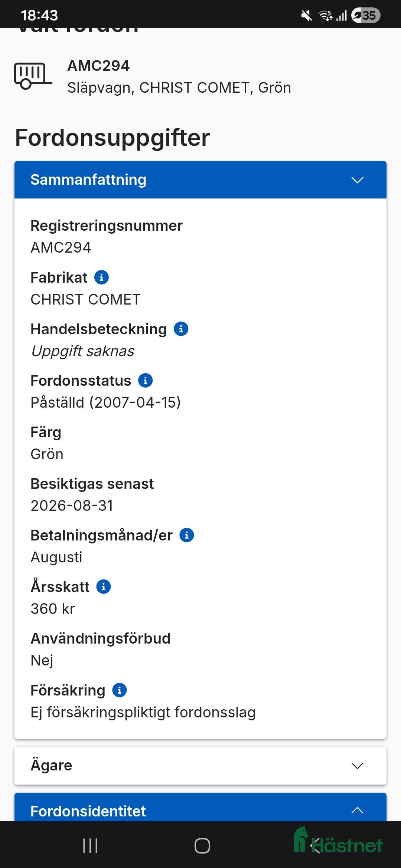Open the info icon next to Handelsbeteckning
The width and height of the screenshot is (401, 868).
(x=181, y=329)
